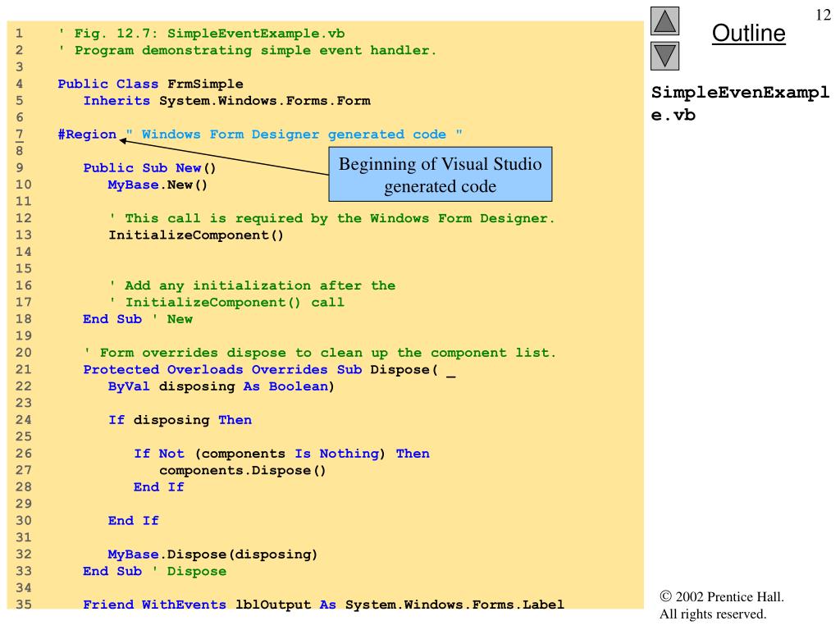
Task: Click line number 21 in the gutter
Action: [24, 370]
